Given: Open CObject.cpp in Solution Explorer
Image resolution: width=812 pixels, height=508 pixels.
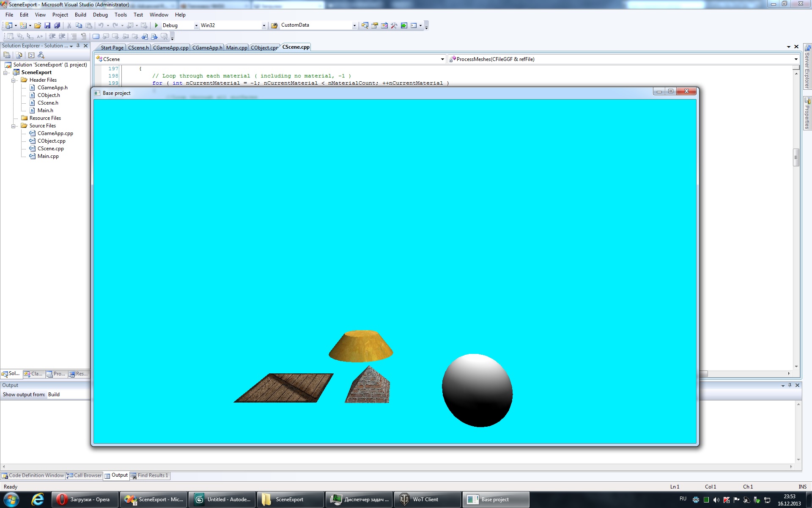Looking at the screenshot, I should [x=51, y=141].
